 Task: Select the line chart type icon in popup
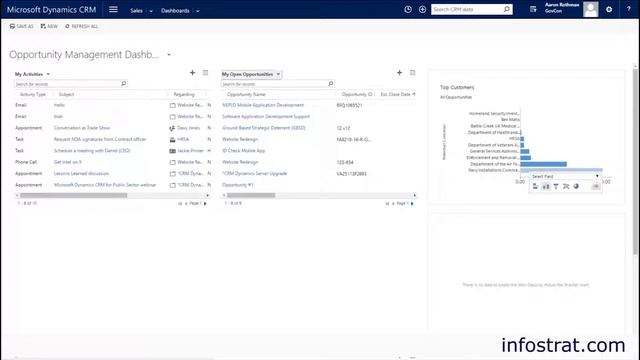coord(566,187)
